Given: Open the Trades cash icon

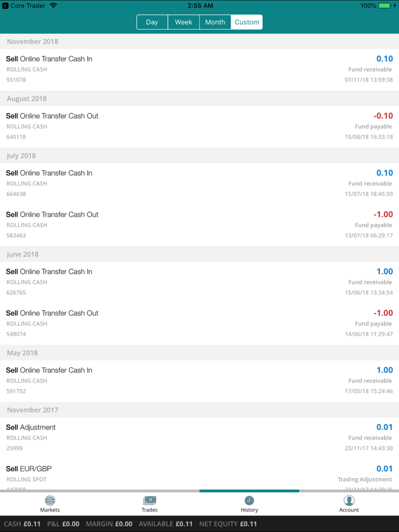Looking at the screenshot, I should click(150, 500).
